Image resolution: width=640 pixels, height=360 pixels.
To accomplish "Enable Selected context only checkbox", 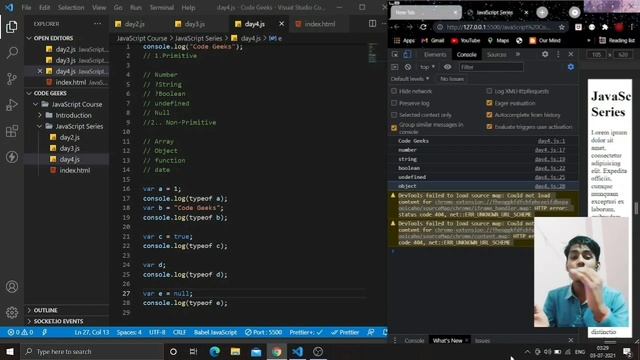I will tap(394, 115).
